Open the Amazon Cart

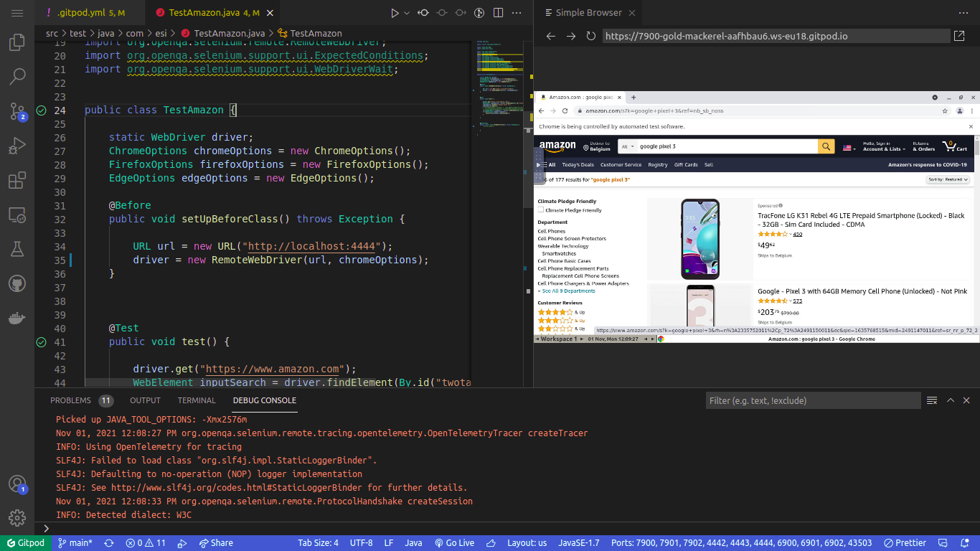click(954, 146)
